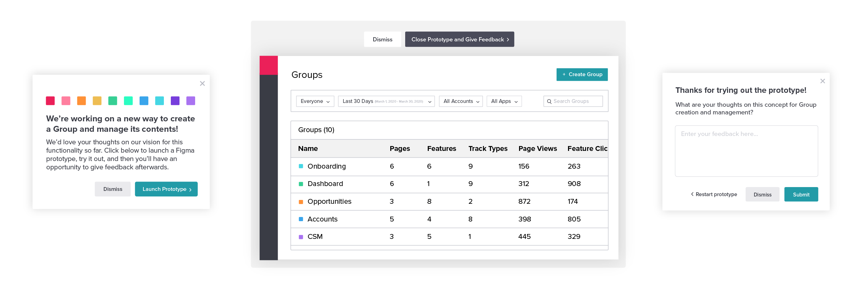Click the dark purple color swatch

(x=175, y=101)
